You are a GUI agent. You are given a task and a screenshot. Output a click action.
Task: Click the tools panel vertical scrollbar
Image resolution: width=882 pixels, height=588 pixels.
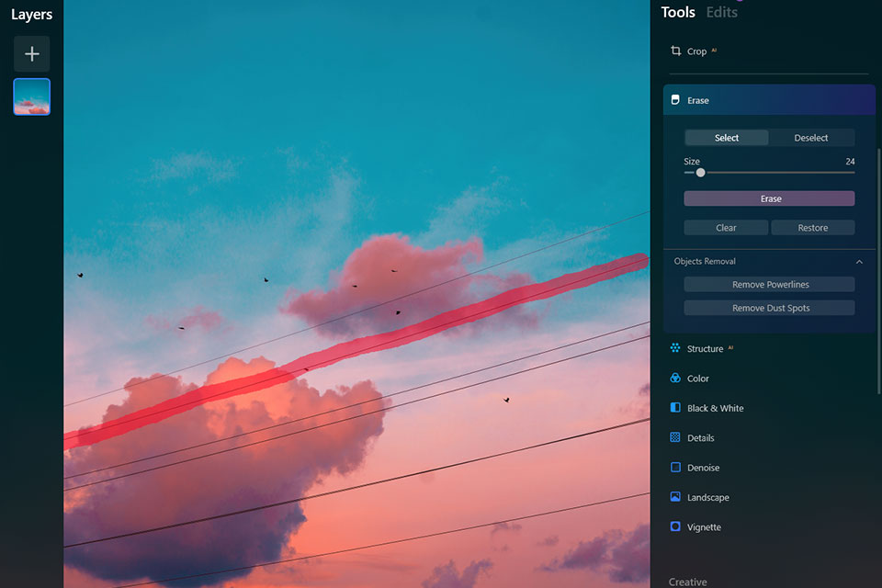879,270
